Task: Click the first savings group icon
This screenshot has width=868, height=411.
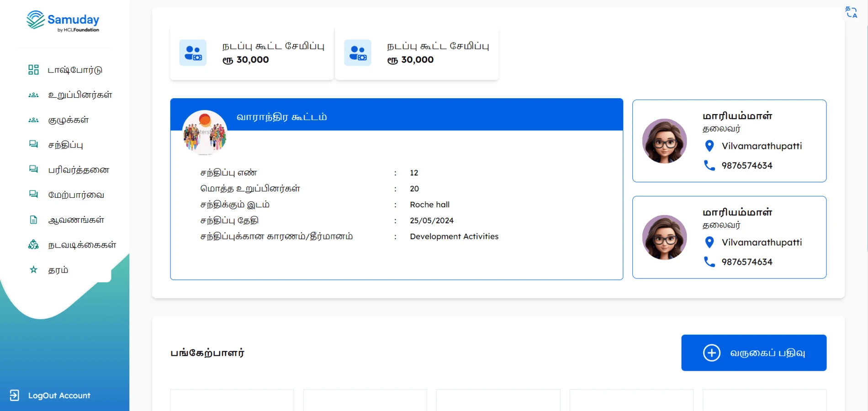Action: [x=193, y=53]
